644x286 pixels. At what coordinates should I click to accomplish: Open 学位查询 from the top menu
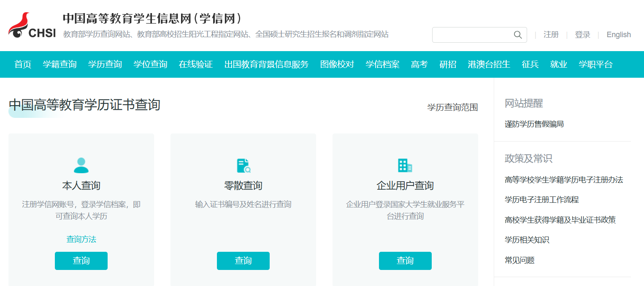(x=150, y=64)
